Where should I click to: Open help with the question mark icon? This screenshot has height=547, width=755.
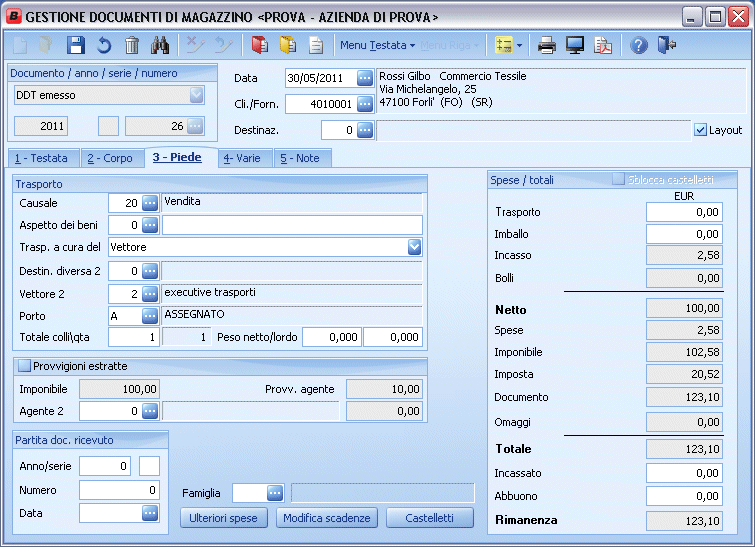640,45
